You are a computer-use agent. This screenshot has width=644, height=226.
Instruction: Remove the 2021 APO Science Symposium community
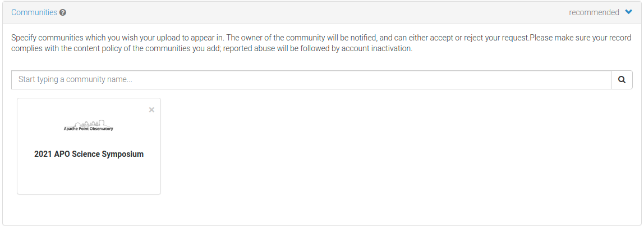click(x=151, y=110)
